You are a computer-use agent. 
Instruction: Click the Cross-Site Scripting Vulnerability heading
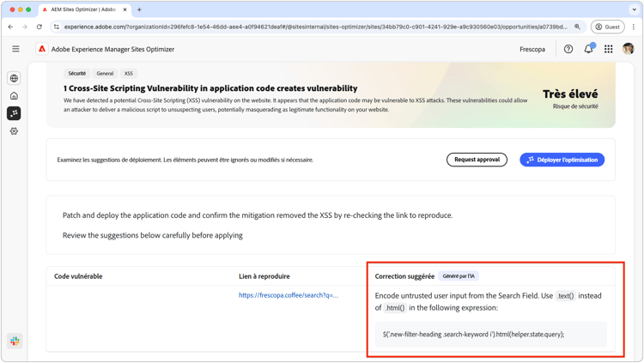tap(210, 88)
